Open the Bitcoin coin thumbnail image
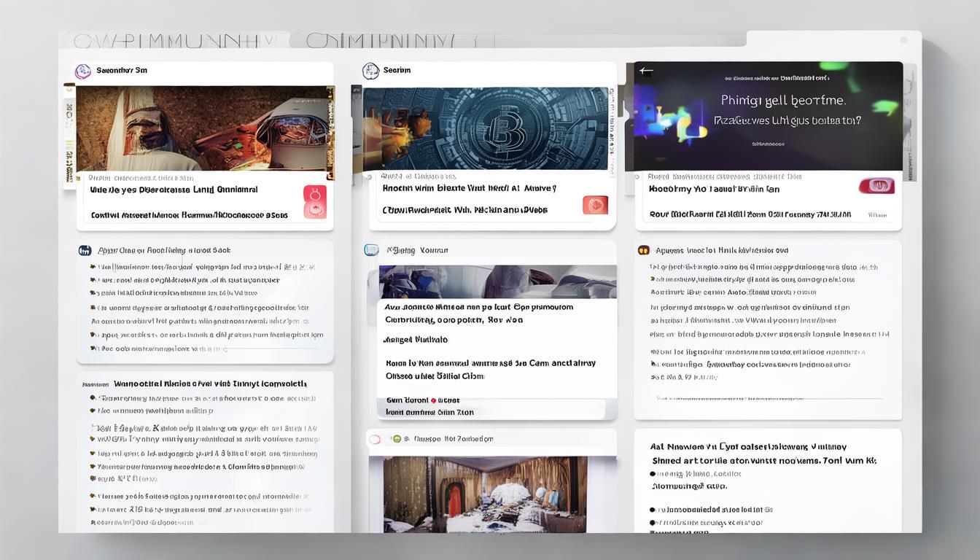This screenshot has height=560, width=980. [486, 128]
